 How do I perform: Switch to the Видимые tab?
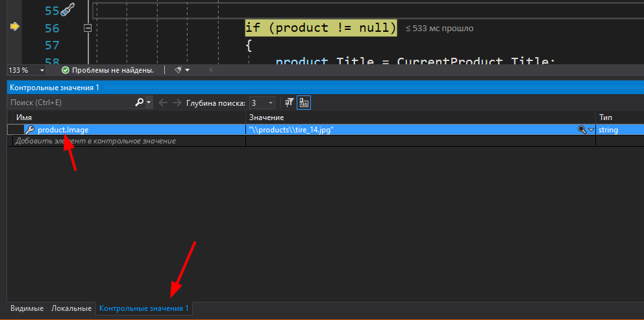click(x=27, y=308)
